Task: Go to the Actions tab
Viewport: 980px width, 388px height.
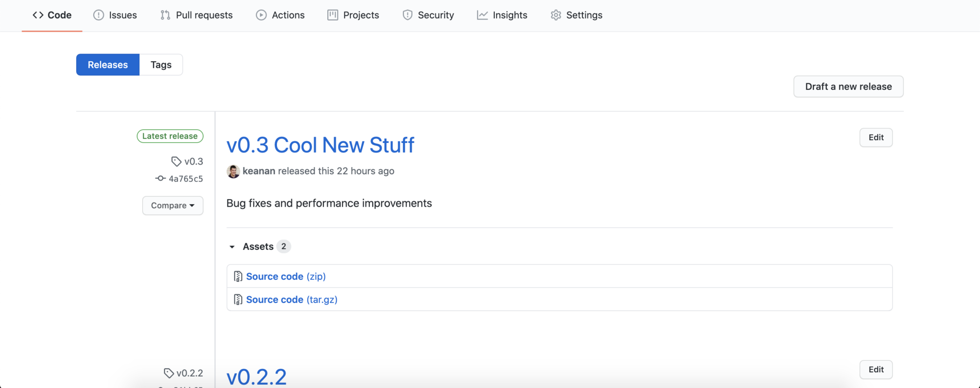Action: (x=280, y=15)
